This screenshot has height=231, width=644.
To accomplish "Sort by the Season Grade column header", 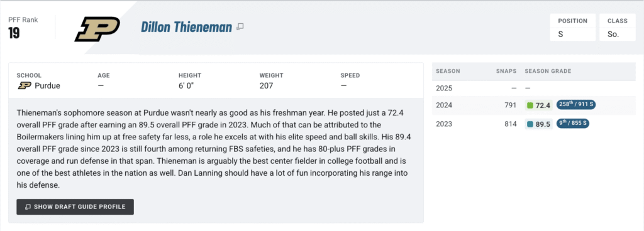I will point(548,71).
